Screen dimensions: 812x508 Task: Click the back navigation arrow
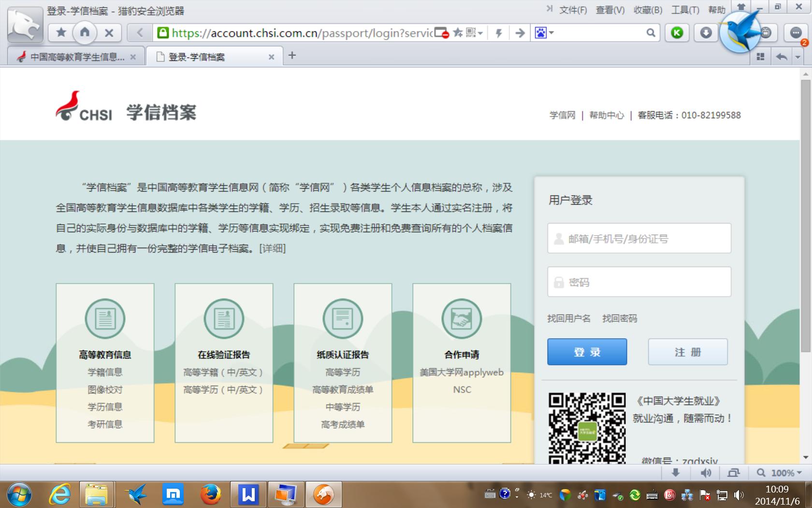(x=140, y=33)
